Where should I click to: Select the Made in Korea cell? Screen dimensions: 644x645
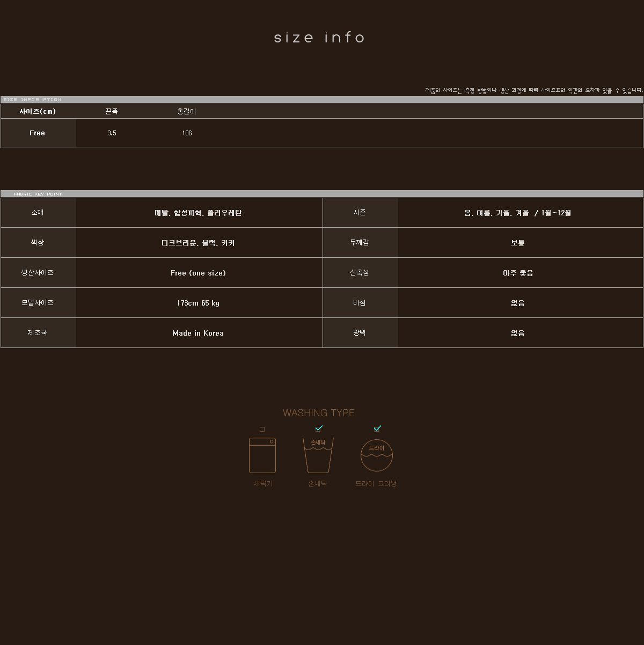(x=198, y=334)
